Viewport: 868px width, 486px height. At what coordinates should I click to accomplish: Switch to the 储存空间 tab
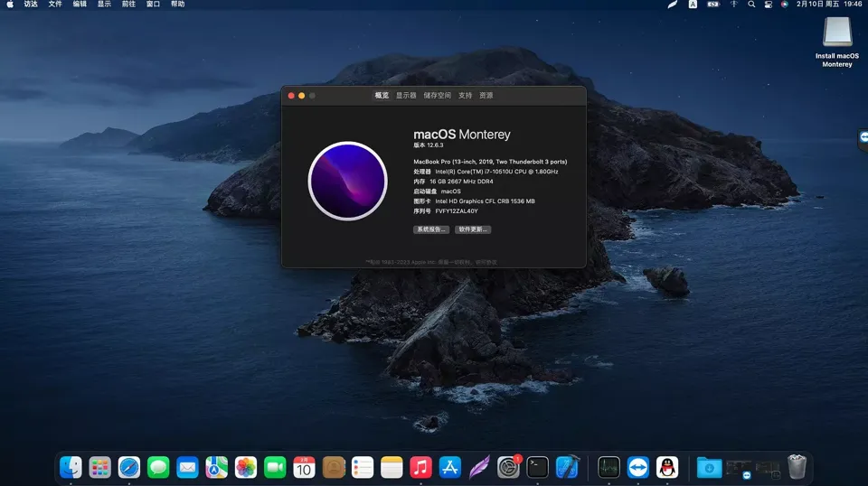click(437, 95)
